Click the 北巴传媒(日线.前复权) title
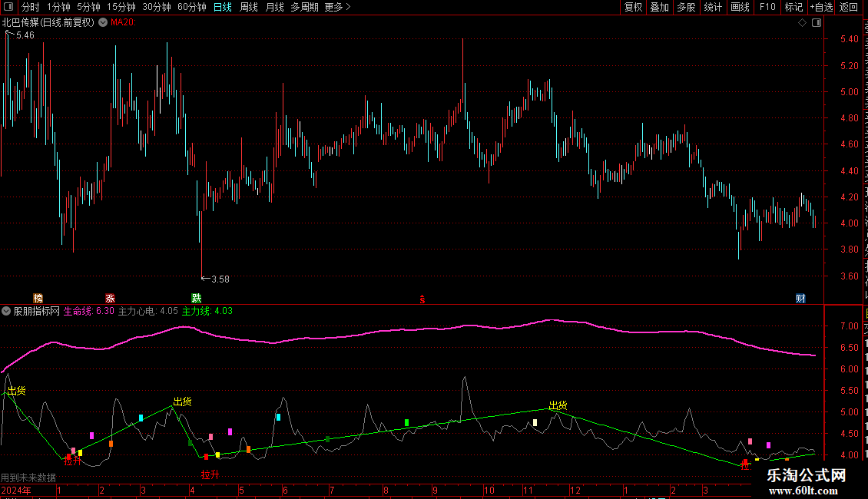Screen dimensions: 868x499 48,22
